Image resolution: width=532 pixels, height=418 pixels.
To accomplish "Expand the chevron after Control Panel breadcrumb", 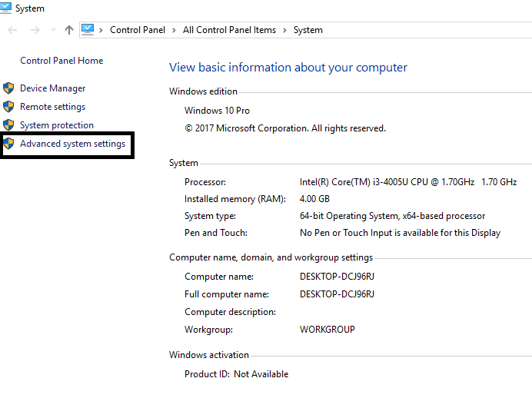I will coord(174,30).
